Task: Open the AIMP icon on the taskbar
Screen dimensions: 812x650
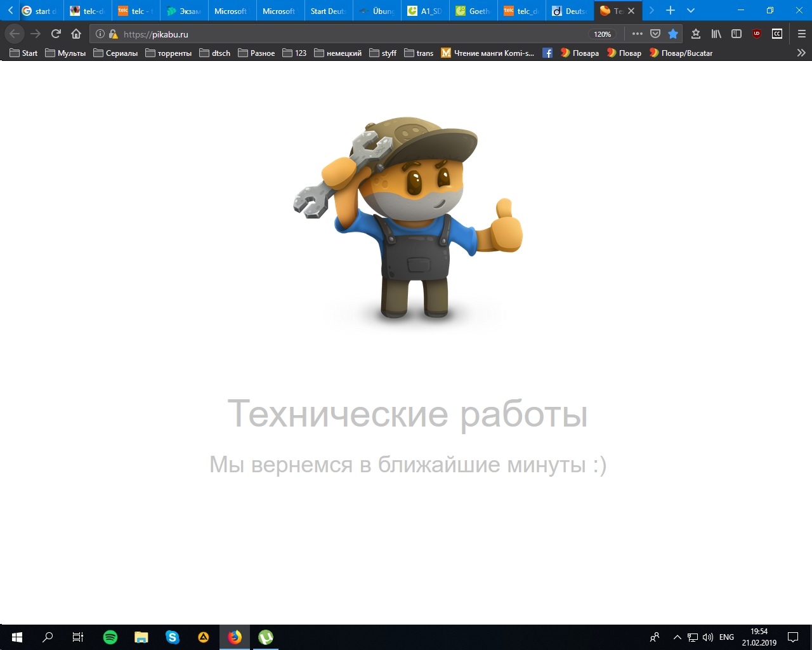Action: coord(204,637)
